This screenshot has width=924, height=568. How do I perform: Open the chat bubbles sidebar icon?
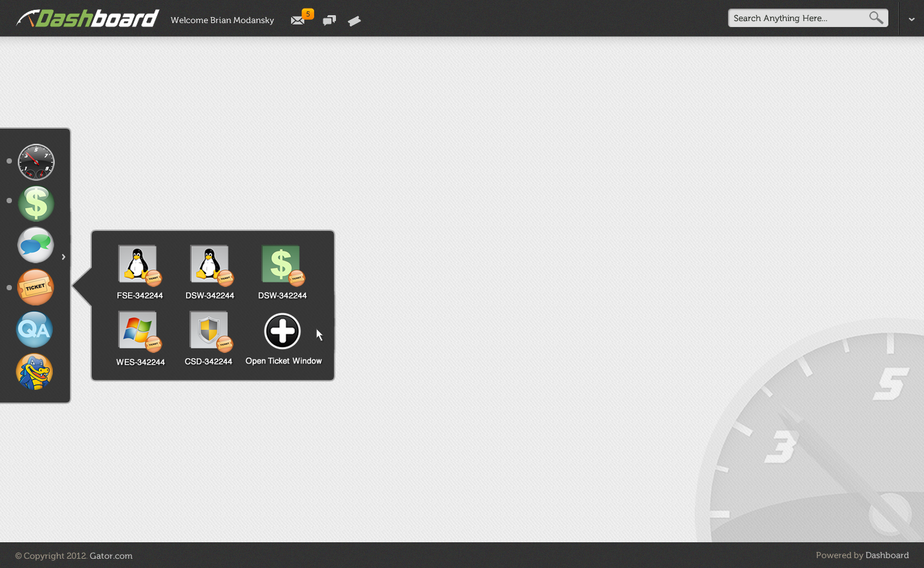36,245
